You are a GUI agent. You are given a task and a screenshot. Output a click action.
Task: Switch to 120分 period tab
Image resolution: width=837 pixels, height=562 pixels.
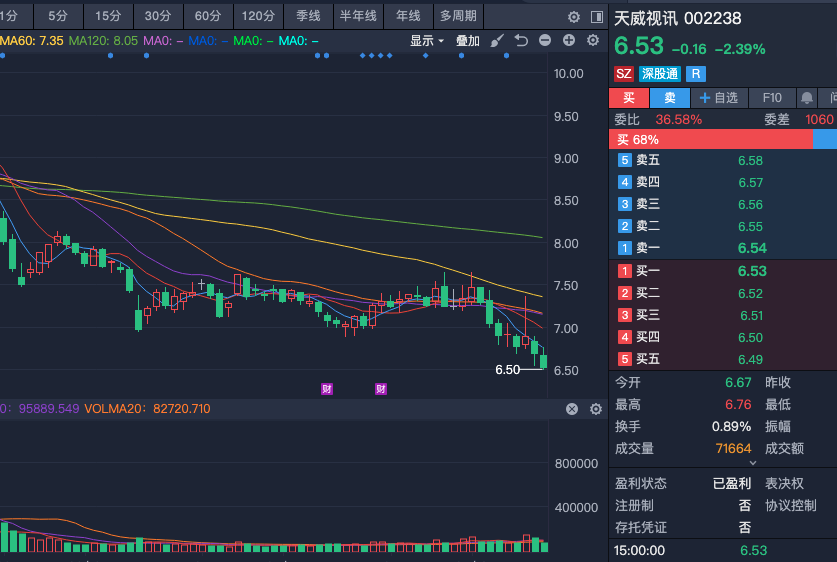(x=258, y=16)
